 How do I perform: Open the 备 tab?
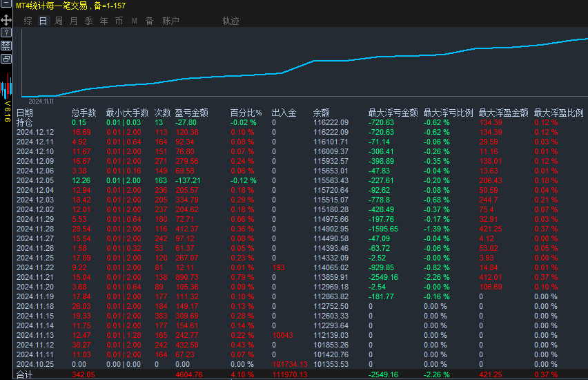click(x=149, y=21)
